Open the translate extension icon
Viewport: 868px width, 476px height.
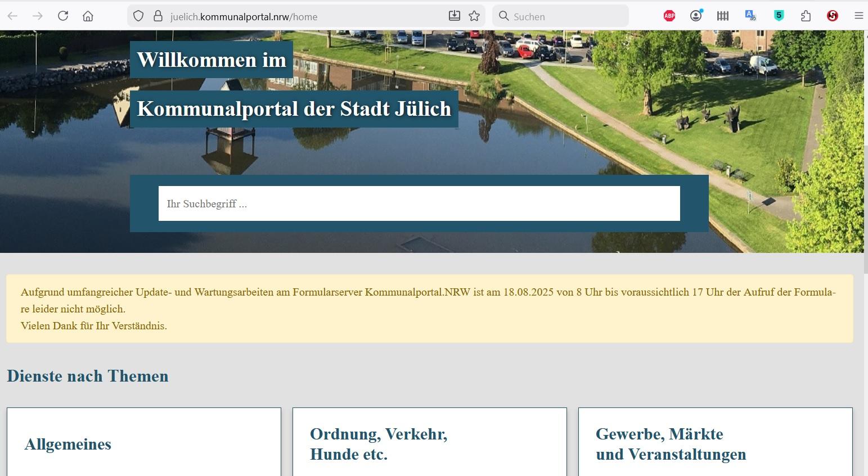tap(750, 16)
